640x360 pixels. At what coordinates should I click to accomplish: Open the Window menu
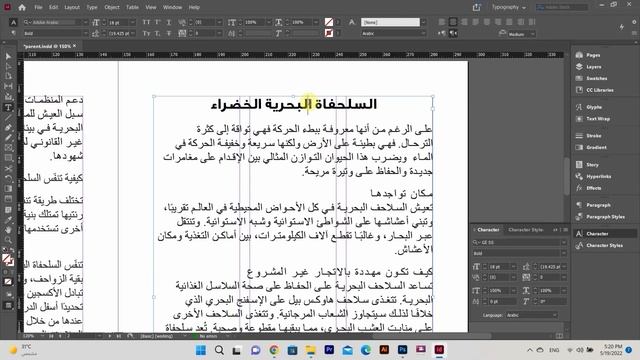pyautogui.click(x=172, y=7)
